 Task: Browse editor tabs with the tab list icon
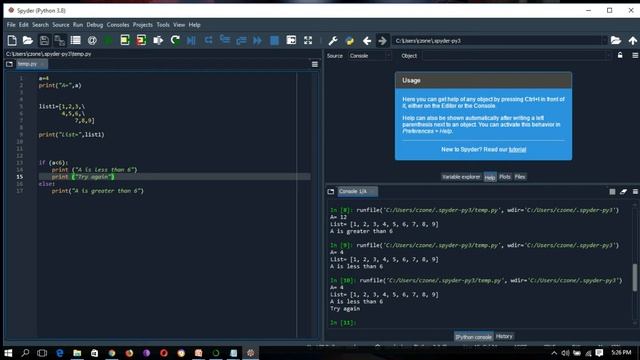[9, 64]
